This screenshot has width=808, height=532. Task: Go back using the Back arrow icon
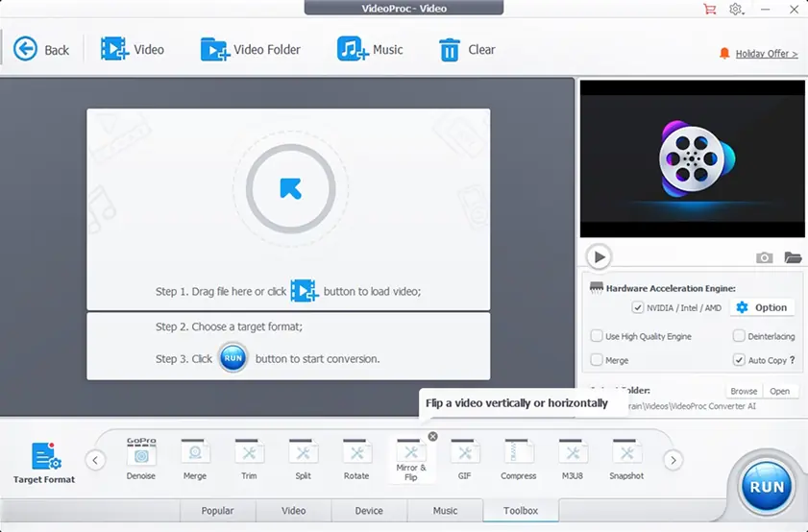(x=25, y=49)
